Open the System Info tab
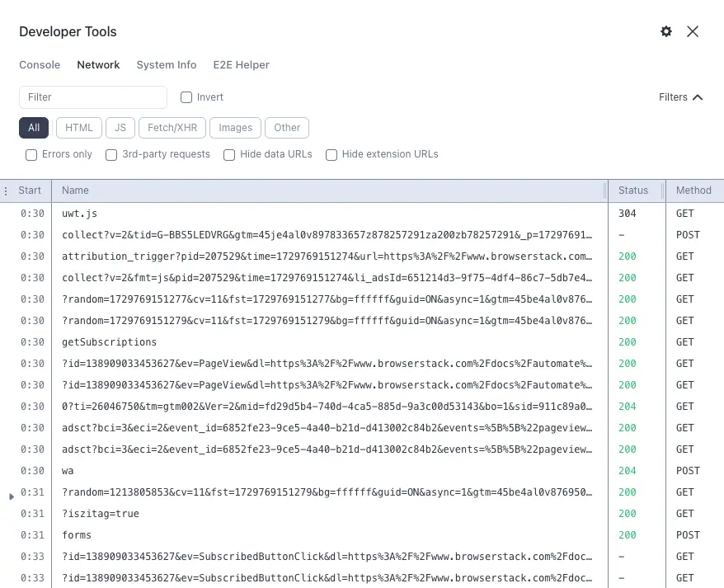The height and width of the screenshot is (588, 724). 167,65
